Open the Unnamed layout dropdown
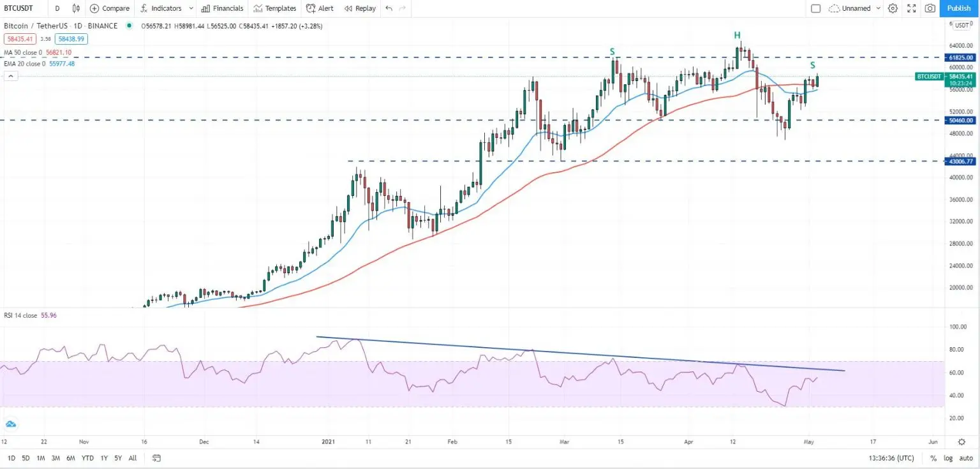This screenshot has height=469, width=980. pos(879,8)
